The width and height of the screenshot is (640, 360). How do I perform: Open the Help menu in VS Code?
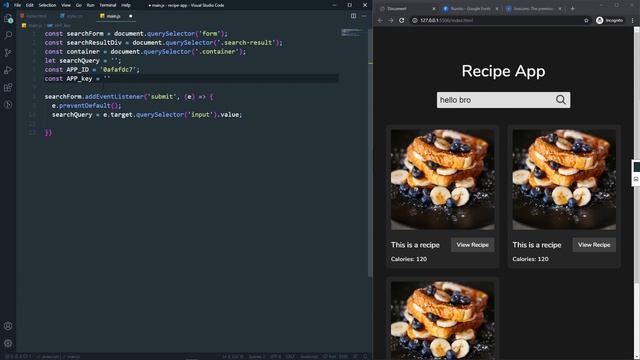coord(126,5)
